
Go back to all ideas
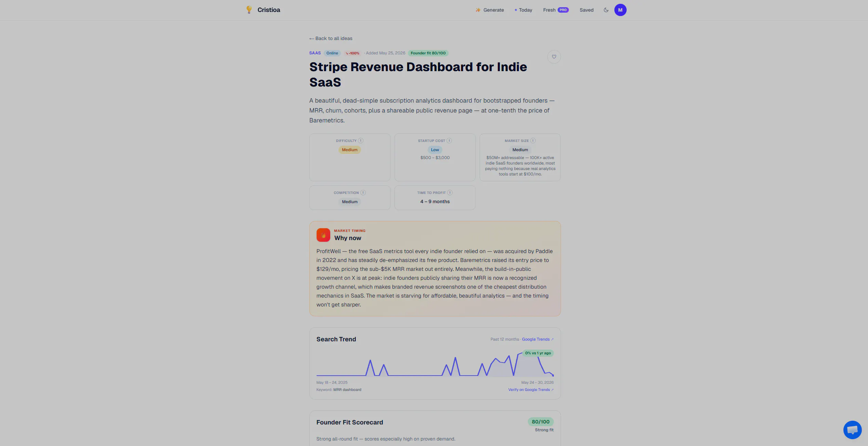click(331, 38)
